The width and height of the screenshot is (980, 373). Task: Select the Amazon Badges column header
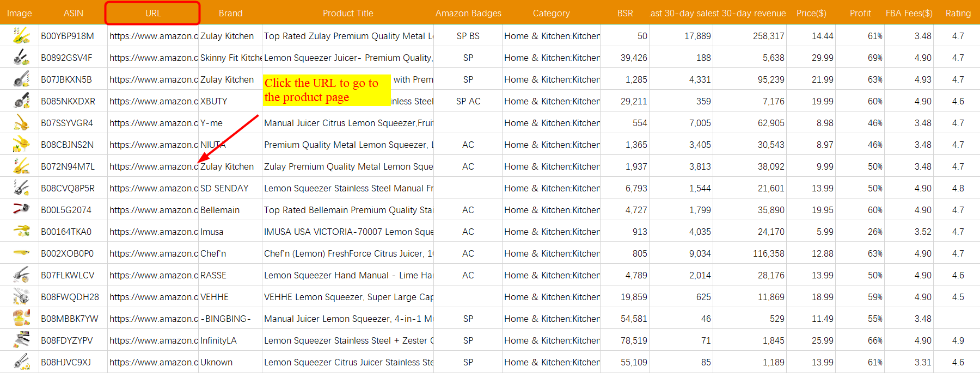(468, 13)
